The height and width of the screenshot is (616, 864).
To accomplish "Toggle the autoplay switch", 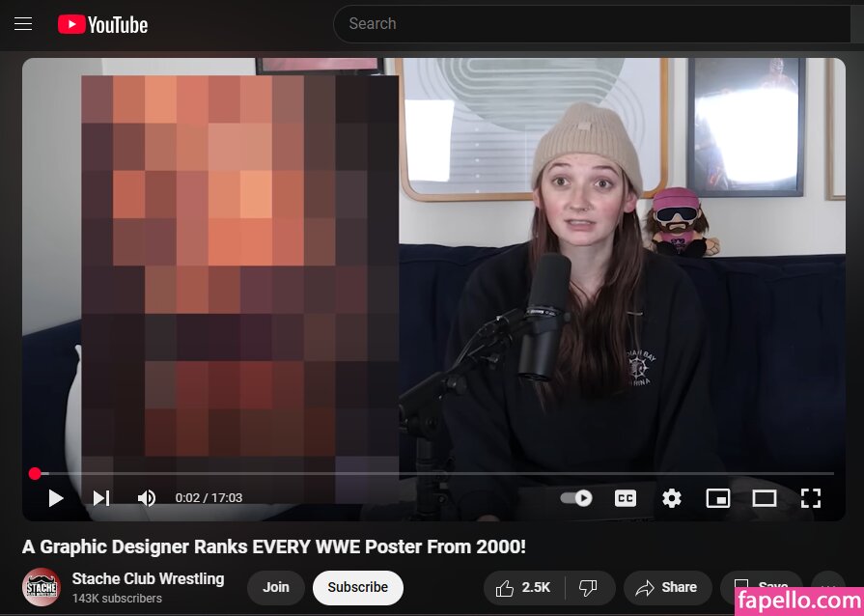I will tap(576, 498).
